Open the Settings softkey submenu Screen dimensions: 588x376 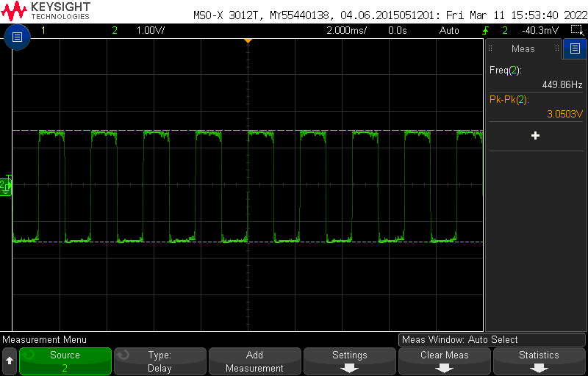[349, 361]
